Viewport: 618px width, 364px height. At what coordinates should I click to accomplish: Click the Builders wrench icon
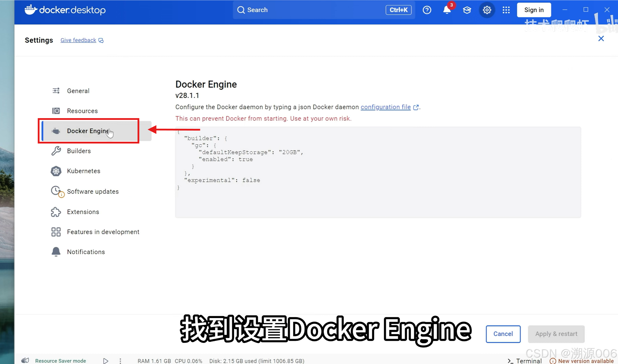(x=56, y=151)
